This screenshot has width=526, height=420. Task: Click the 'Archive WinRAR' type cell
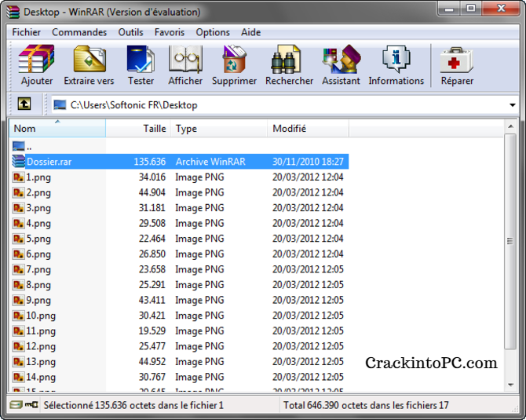(210, 162)
